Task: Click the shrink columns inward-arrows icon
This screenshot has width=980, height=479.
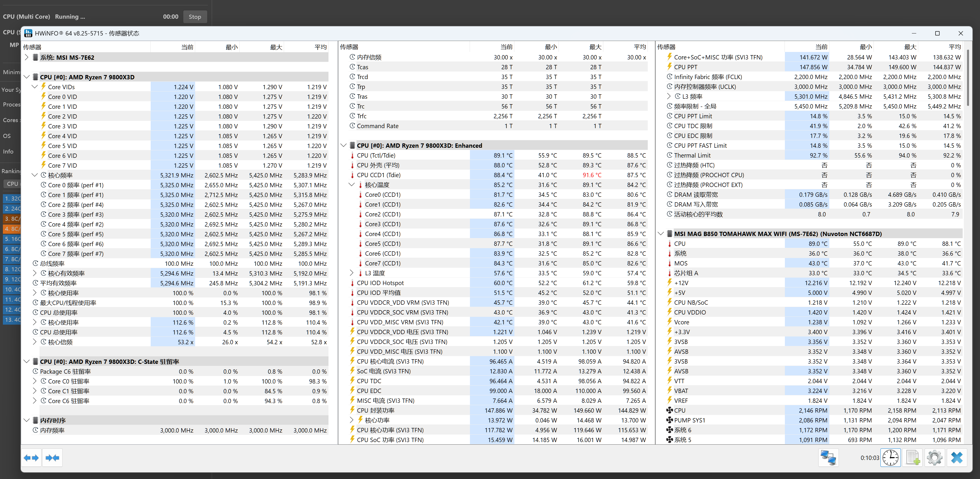Action: point(53,458)
